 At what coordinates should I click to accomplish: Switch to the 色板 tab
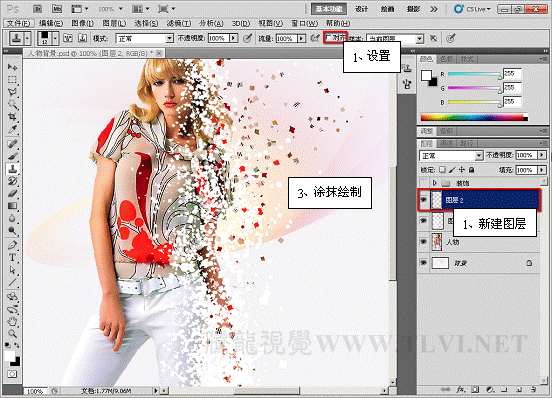447,59
